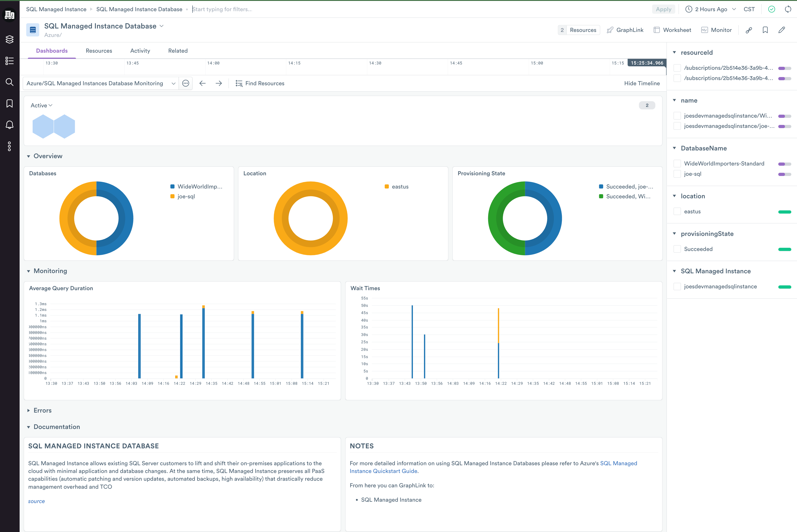Check the eastus location filter checkbox
This screenshot has width=797, height=532.
coord(677,211)
